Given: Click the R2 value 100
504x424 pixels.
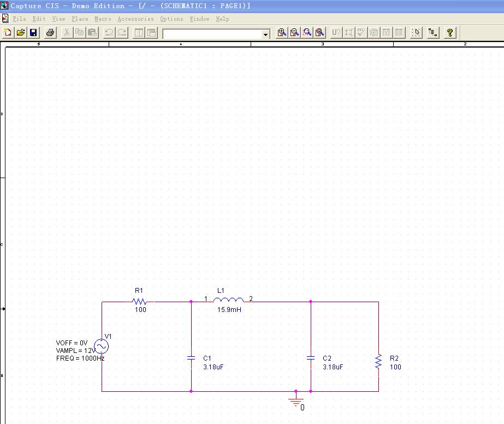Looking at the screenshot, I should [395, 367].
